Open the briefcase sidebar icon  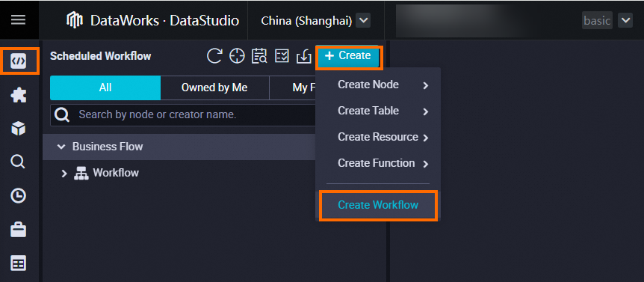[19, 230]
